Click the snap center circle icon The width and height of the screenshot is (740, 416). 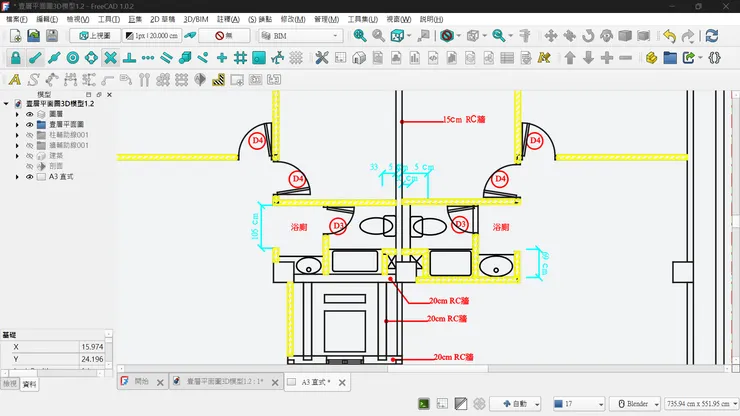(x=72, y=57)
